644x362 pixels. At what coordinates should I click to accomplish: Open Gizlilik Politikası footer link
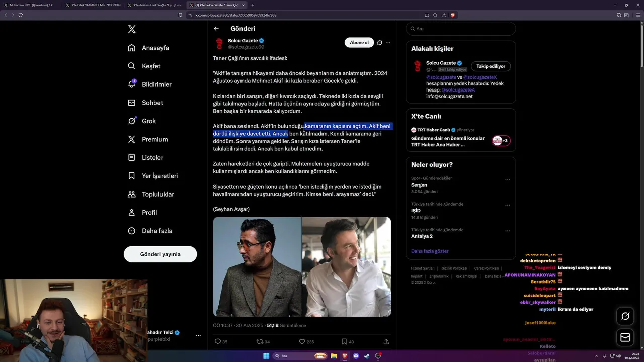click(x=454, y=269)
